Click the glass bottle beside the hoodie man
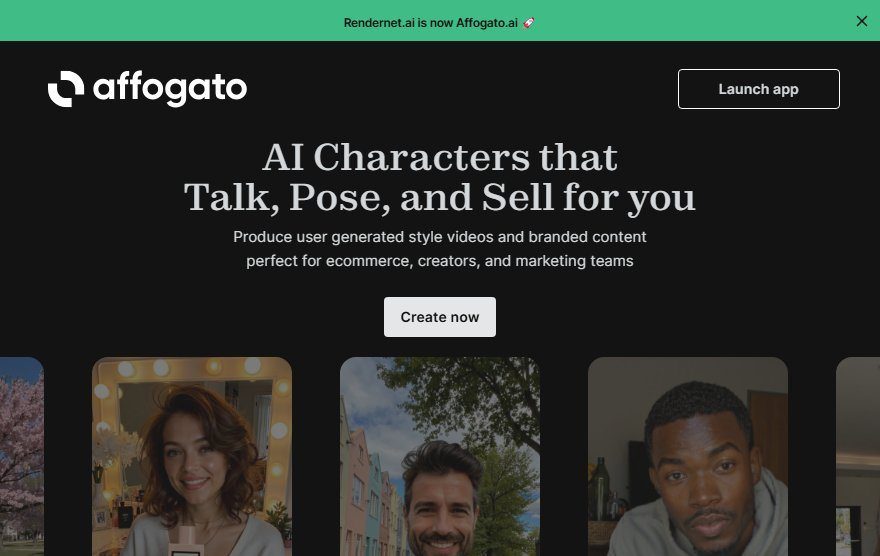 (x=598, y=488)
